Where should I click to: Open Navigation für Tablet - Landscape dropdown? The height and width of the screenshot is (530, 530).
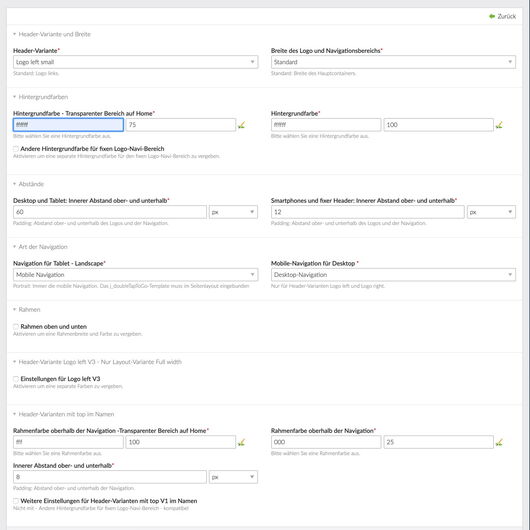136,275
